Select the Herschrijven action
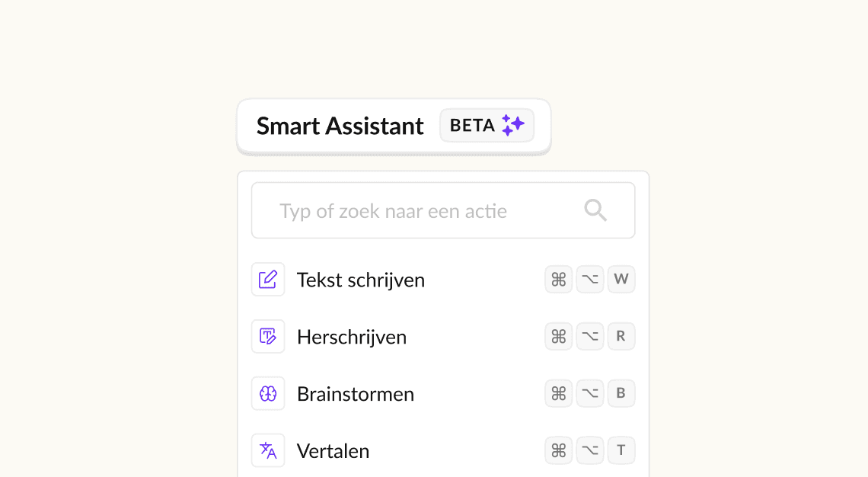This screenshot has width=868, height=477. click(443, 336)
